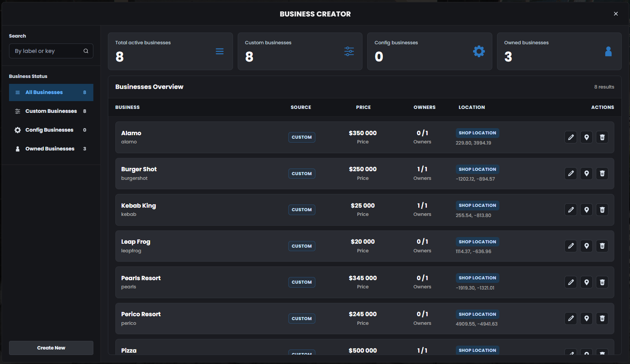The image size is (630, 364).
Task: Click the Kebab King business name
Action: [x=138, y=206]
